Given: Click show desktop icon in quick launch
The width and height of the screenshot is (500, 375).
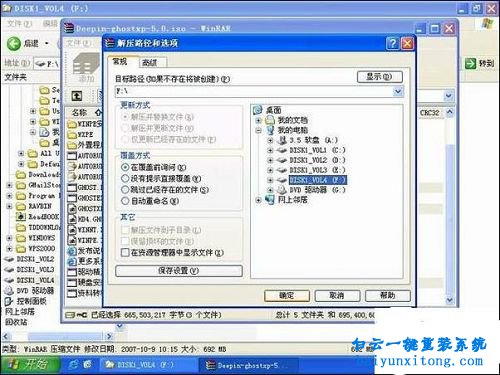Looking at the screenshot, I should click(x=87, y=365).
